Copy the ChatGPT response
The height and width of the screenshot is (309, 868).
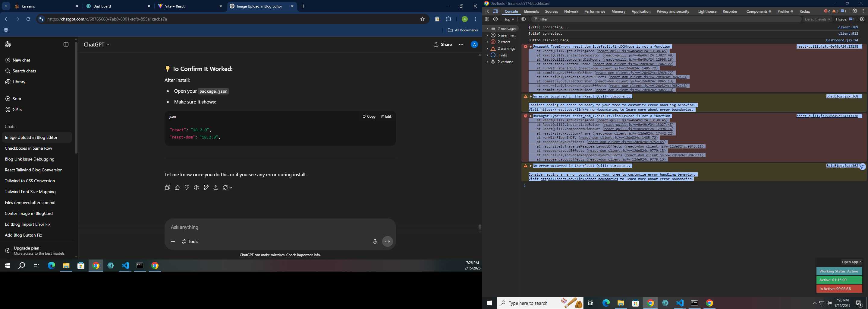tap(168, 188)
